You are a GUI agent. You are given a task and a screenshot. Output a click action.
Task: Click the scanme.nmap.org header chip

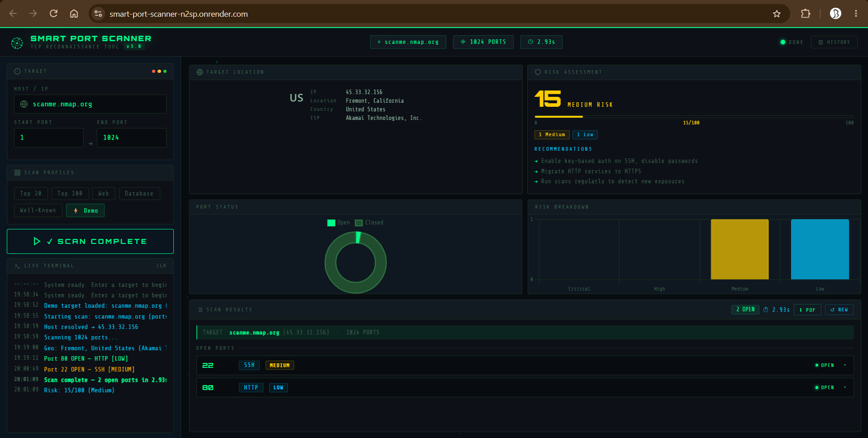click(408, 42)
